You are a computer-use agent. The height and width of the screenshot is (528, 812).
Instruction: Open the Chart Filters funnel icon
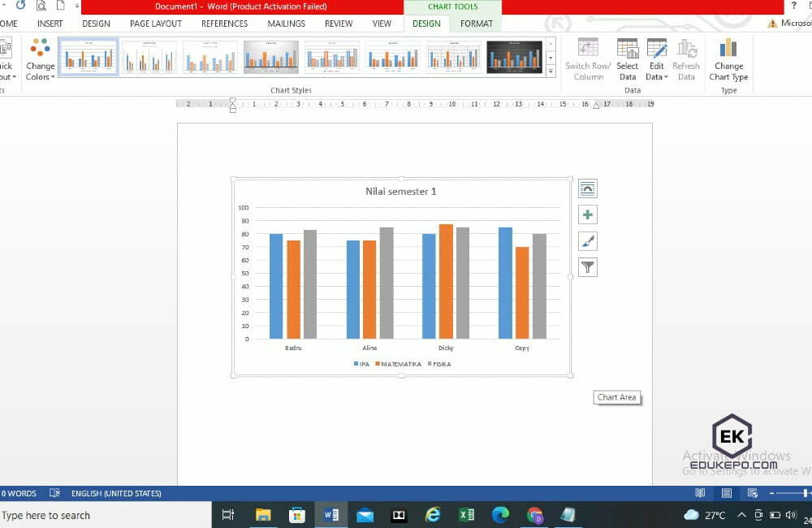(x=587, y=266)
